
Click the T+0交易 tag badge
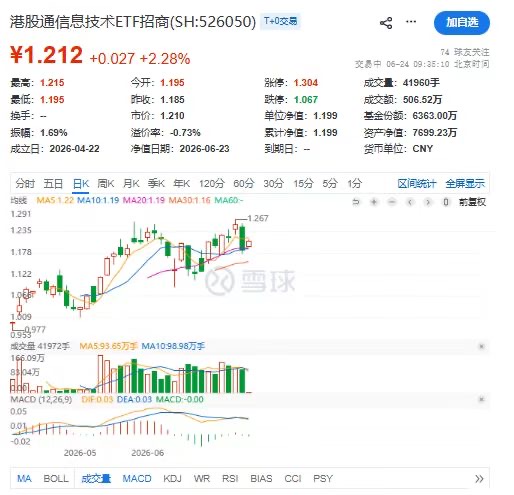(x=280, y=21)
